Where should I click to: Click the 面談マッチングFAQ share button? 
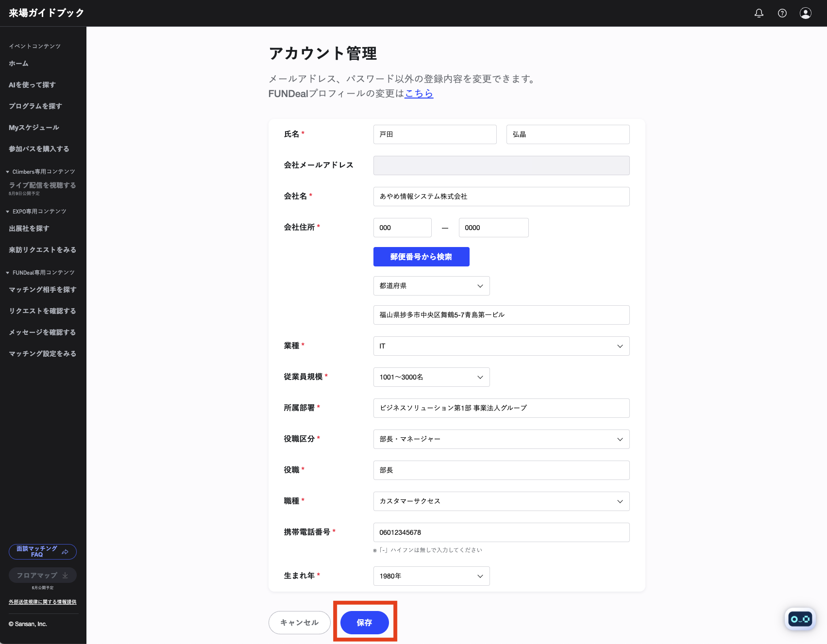43,552
